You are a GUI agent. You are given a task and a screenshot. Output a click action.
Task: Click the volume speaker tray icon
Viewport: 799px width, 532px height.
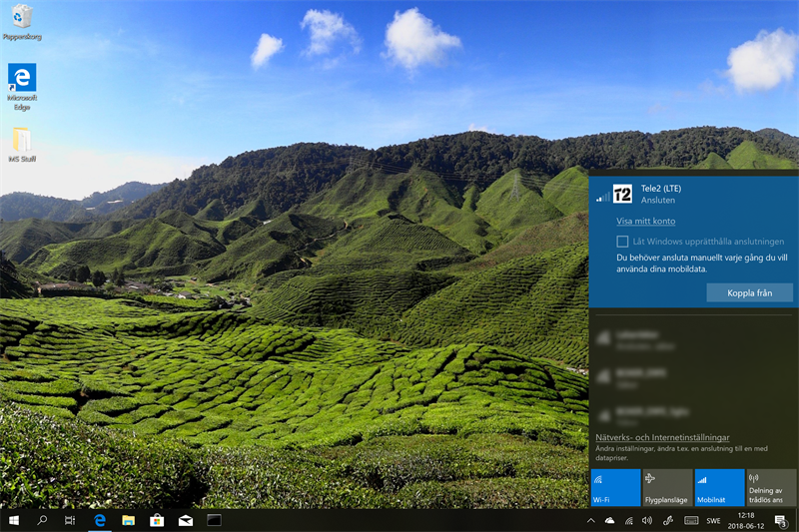coord(646,520)
